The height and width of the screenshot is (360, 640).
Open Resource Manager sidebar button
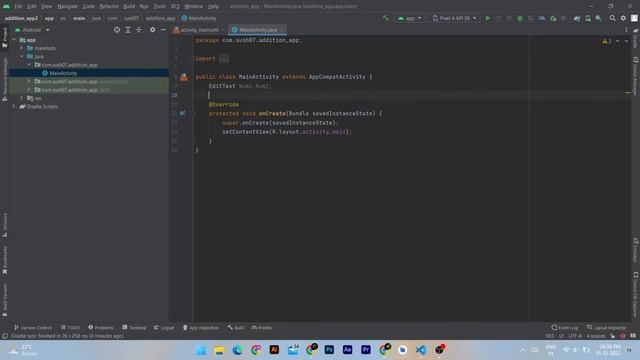[5, 79]
